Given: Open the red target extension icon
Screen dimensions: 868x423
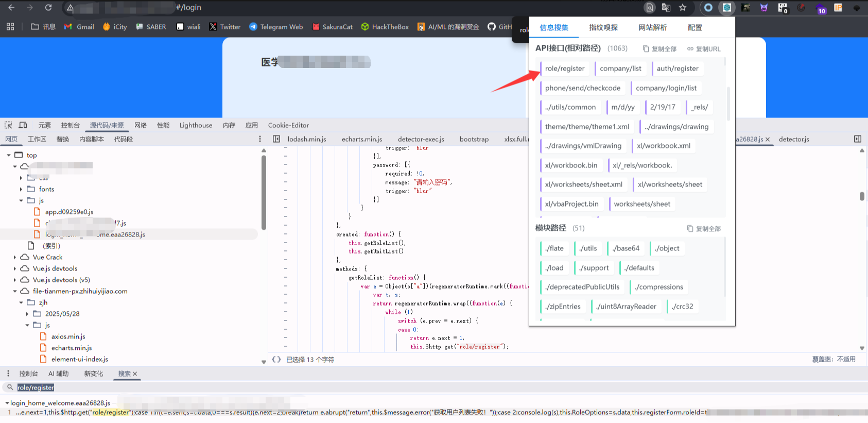Looking at the screenshot, I should pos(801,8).
